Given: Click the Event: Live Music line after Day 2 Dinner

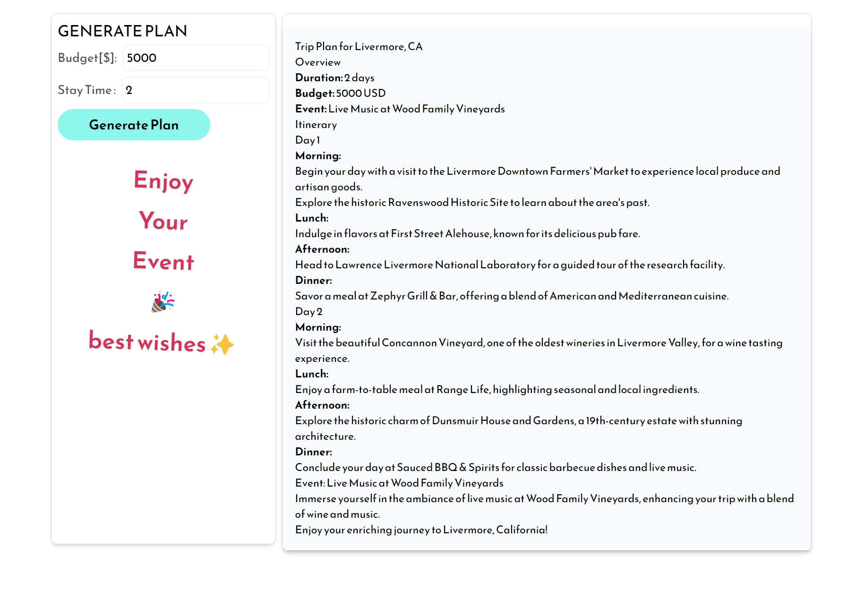Looking at the screenshot, I should click(x=399, y=483).
